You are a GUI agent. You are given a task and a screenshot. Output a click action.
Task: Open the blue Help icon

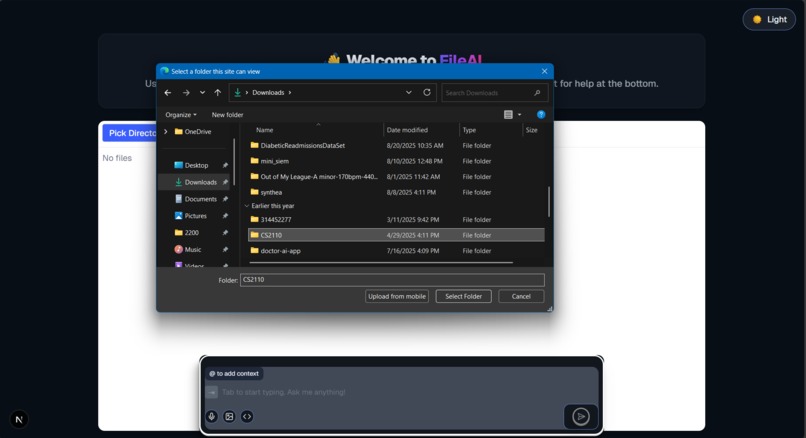pos(541,115)
